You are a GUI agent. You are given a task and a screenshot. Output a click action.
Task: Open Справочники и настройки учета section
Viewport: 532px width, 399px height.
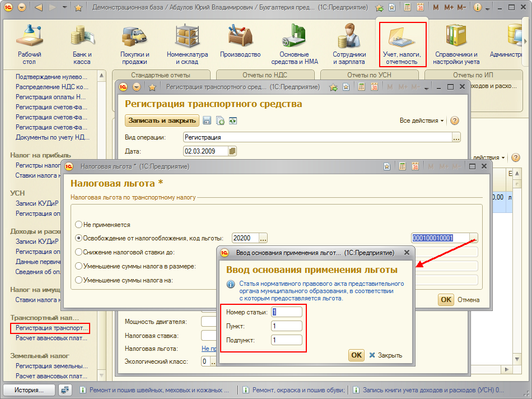456,44
